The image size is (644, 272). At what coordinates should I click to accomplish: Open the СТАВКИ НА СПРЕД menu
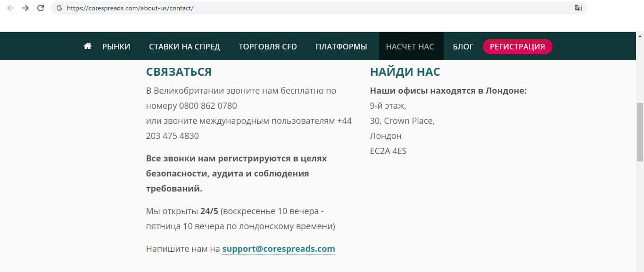(x=184, y=47)
